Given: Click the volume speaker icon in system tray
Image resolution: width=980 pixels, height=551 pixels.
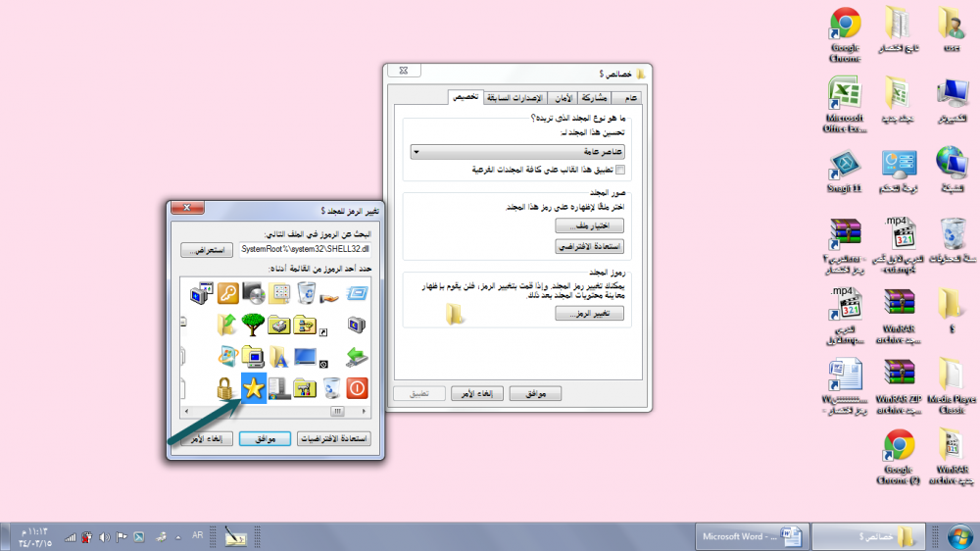Looking at the screenshot, I should pyautogui.click(x=104, y=536).
